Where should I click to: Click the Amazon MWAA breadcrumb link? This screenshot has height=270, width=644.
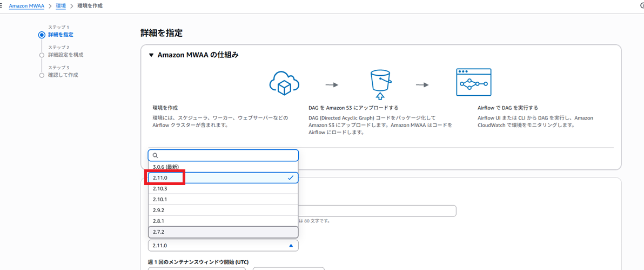click(x=26, y=6)
